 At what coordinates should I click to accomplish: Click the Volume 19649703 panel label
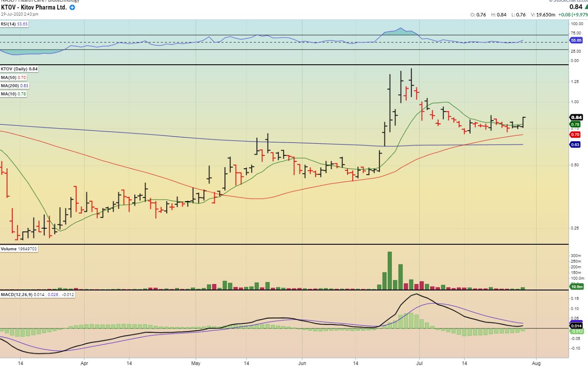click(x=19, y=249)
